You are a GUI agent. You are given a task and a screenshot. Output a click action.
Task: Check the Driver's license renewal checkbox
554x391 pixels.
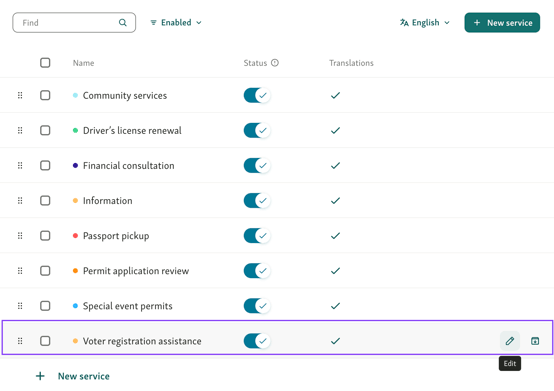[45, 130]
